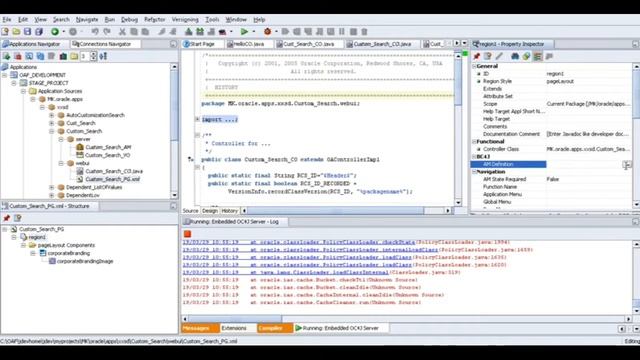Open the File menu
This screenshot has height=360, width=640.
[7, 20]
